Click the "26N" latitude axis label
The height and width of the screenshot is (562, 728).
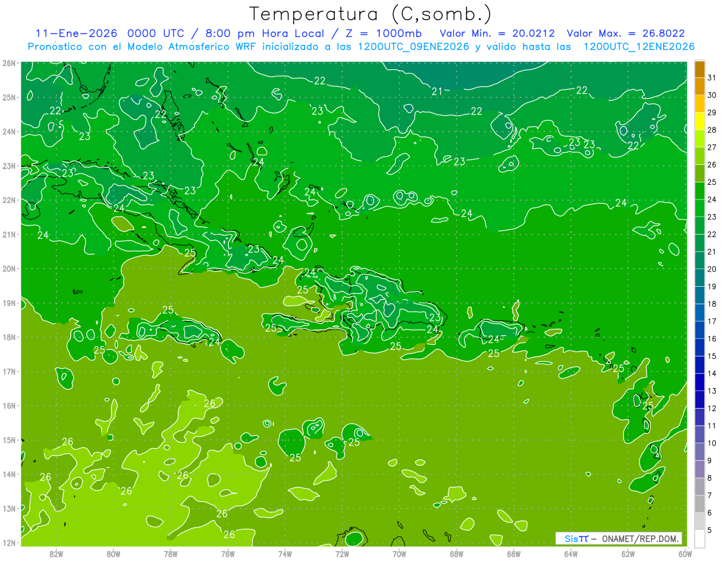[9, 63]
